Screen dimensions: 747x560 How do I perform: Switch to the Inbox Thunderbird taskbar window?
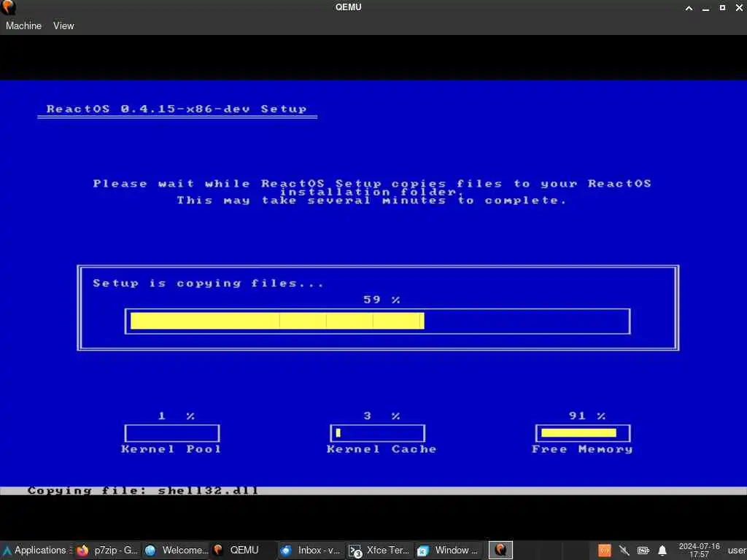coord(311,550)
